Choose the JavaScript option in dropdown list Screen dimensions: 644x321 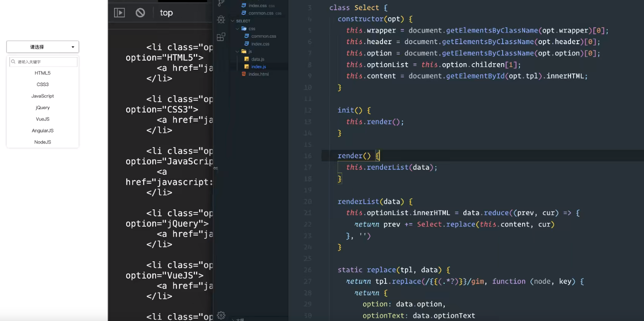tap(43, 96)
